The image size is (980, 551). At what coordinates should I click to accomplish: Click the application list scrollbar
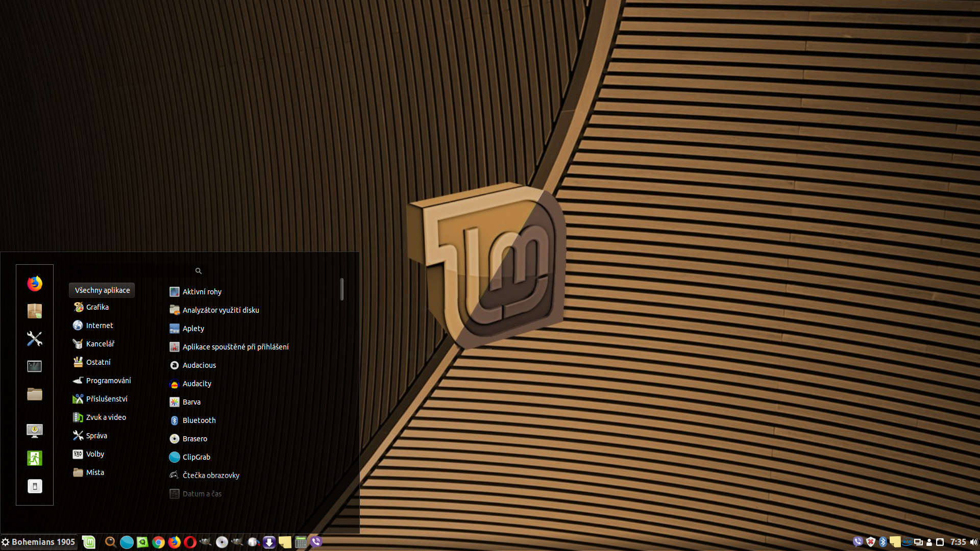pos(341,289)
